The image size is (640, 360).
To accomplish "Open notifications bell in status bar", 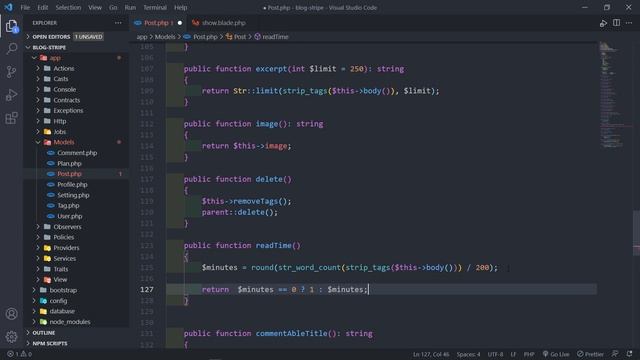I will (x=629, y=354).
